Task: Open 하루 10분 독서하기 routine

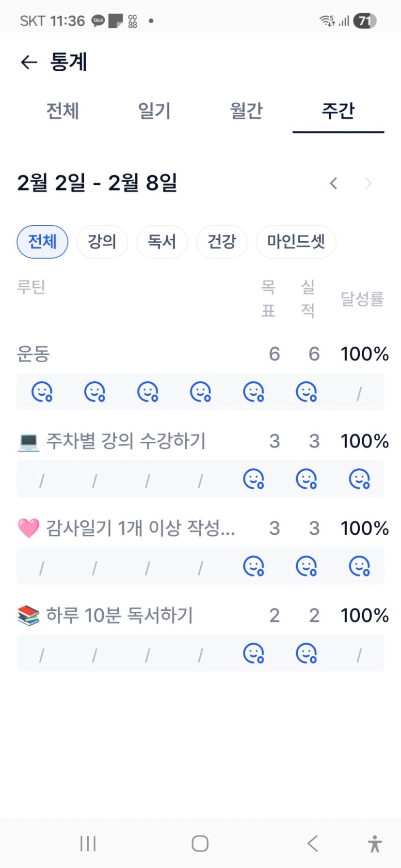Action: point(119,616)
